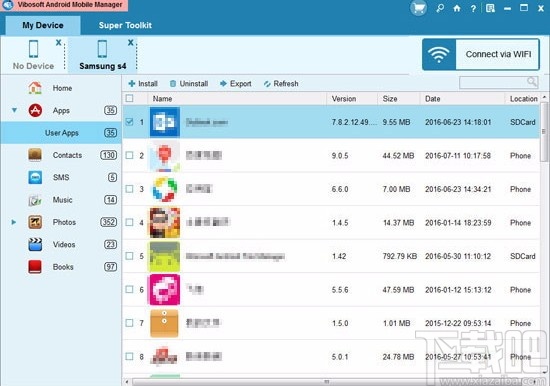Click the Uninstall button
The image size is (550, 386).
point(189,84)
